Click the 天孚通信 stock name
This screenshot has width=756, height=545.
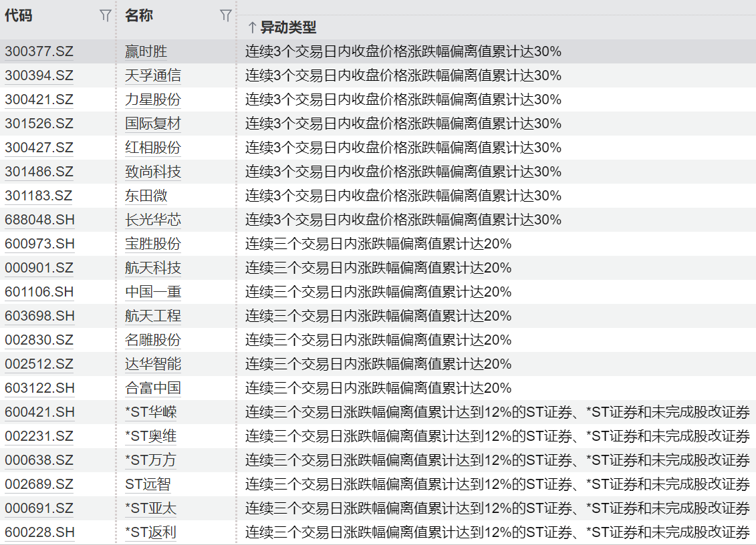pos(152,75)
